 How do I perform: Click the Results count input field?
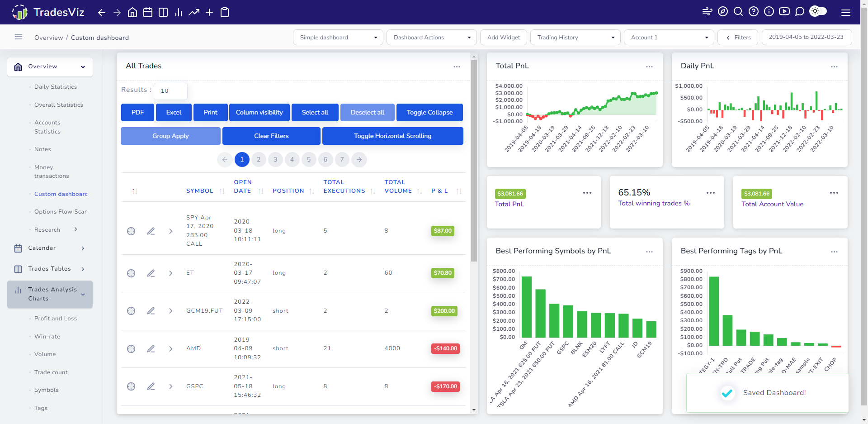point(170,91)
